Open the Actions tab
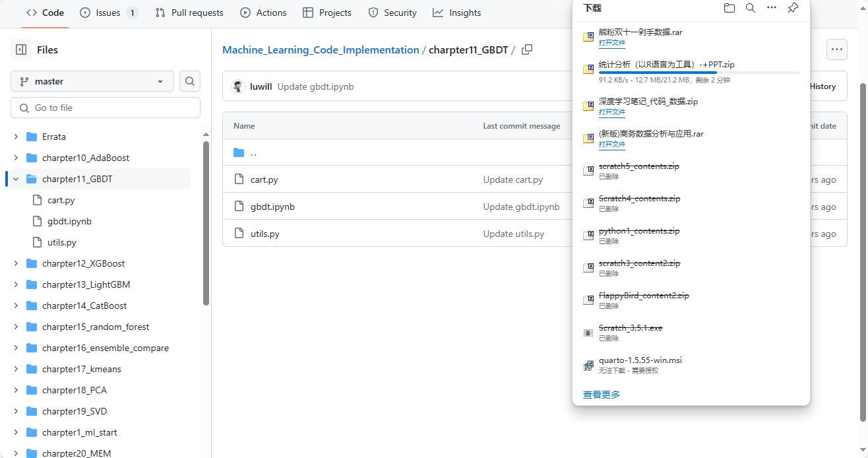 [x=263, y=13]
